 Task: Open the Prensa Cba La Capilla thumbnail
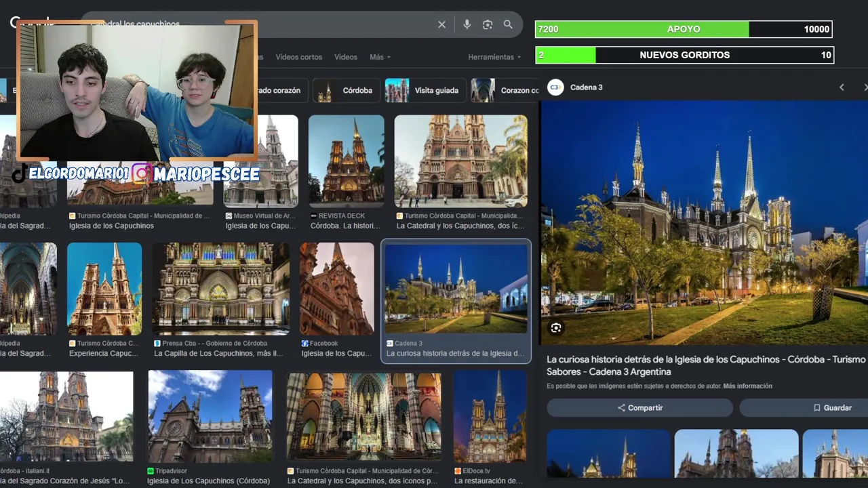221,289
